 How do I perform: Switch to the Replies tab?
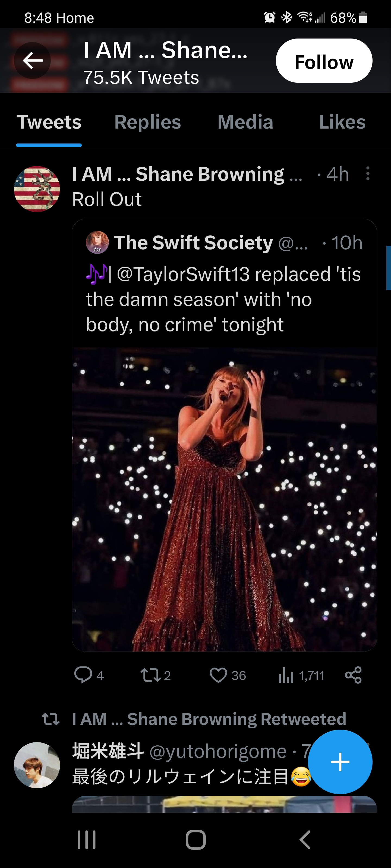(x=147, y=122)
